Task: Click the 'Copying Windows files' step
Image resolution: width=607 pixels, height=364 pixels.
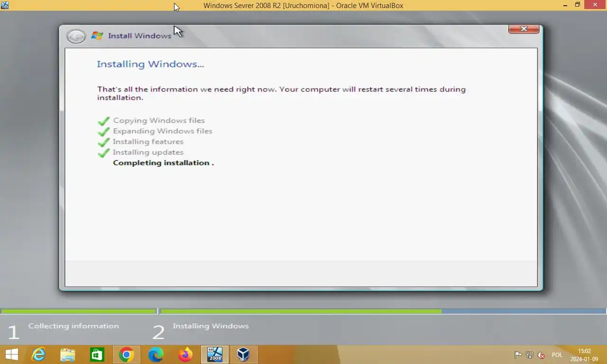Action: click(x=159, y=120)
